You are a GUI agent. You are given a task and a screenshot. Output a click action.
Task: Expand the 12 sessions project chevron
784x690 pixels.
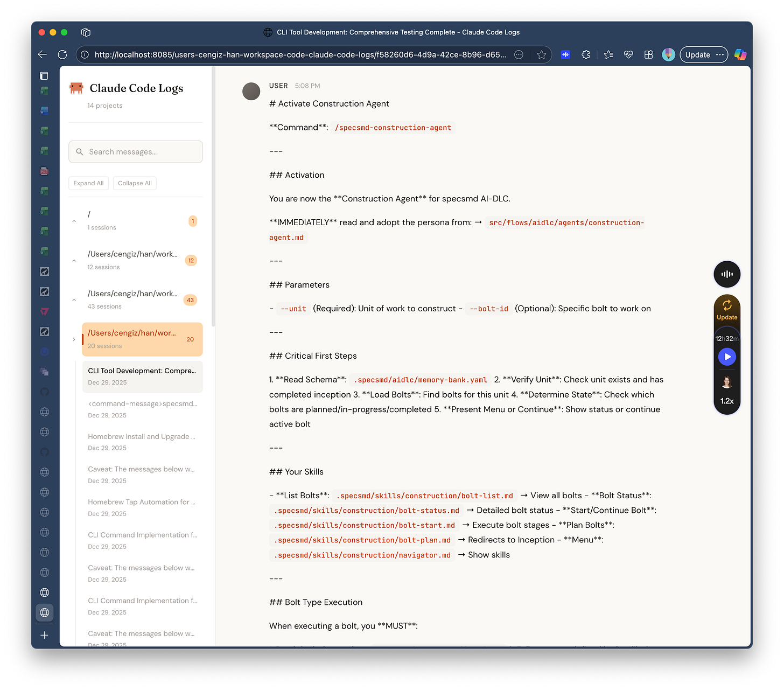tap(74, 261)
